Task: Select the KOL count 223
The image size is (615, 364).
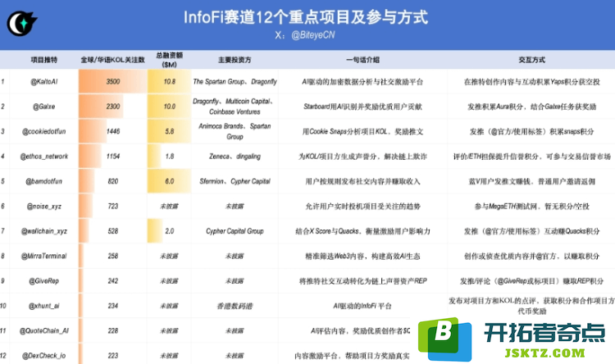Action: [x=113, y=355]
